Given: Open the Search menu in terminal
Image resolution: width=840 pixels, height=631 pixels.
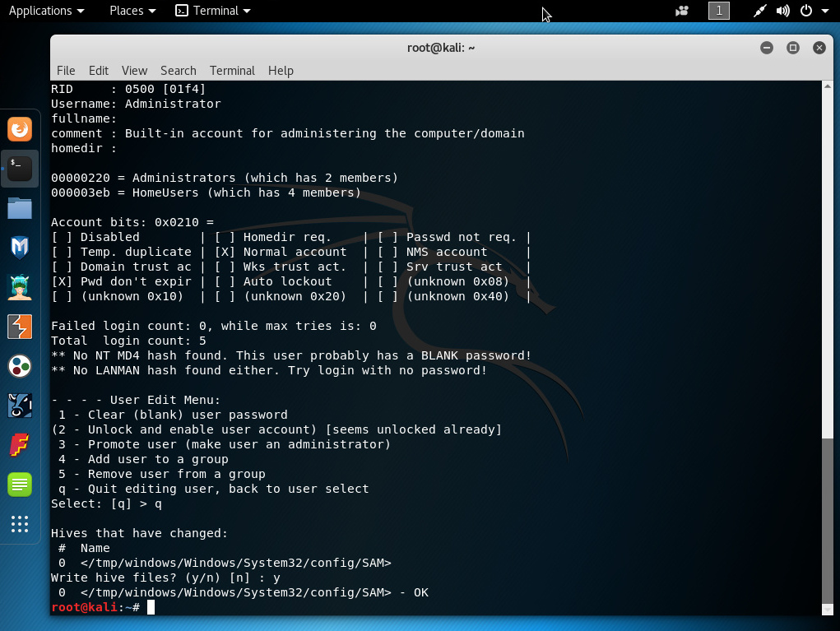Looking at the screenshot, I should click(x=178, y=71).
